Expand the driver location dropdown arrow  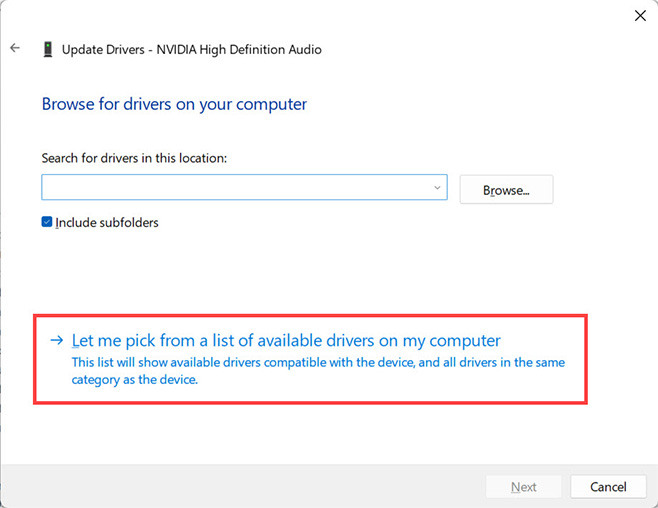[x=438, y=188]
